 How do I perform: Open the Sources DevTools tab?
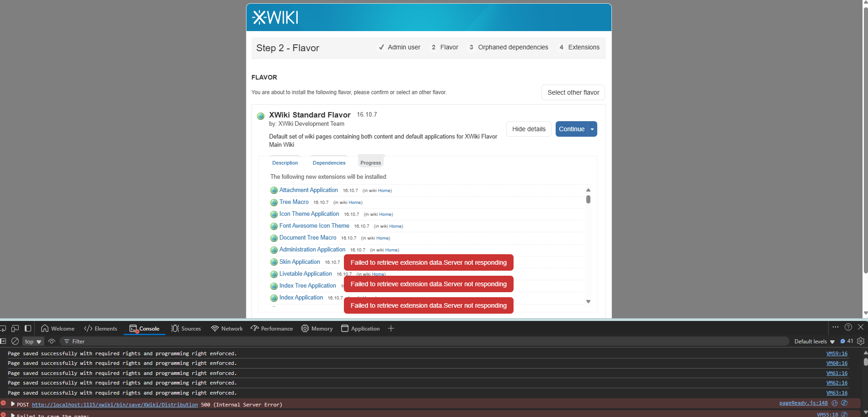[186, 328]
